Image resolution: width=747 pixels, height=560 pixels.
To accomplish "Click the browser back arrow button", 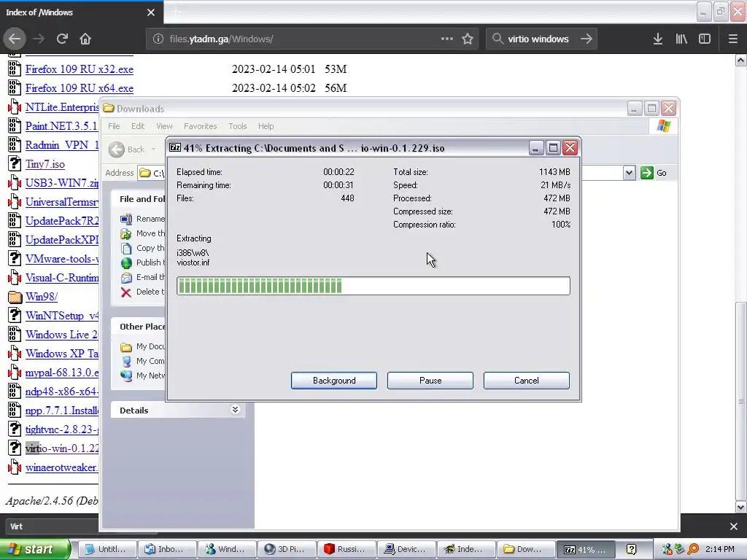I will tap(15, 39).
